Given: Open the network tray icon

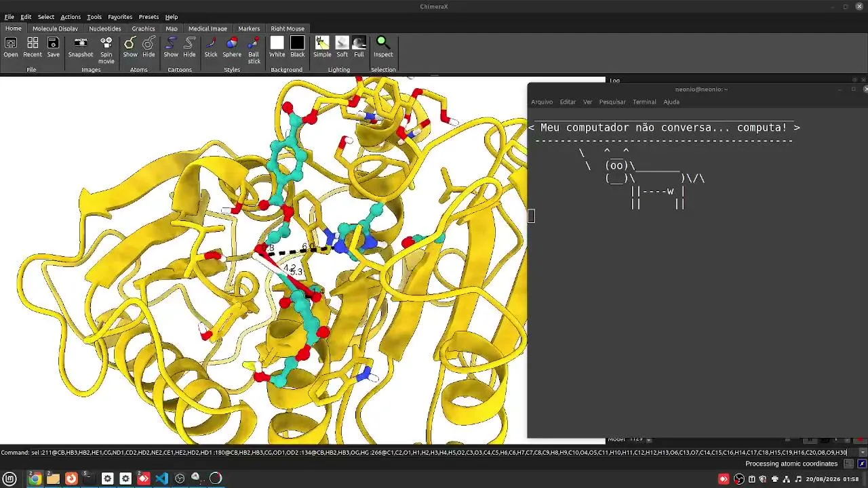Looking at the screenshot, I should 787,479.
